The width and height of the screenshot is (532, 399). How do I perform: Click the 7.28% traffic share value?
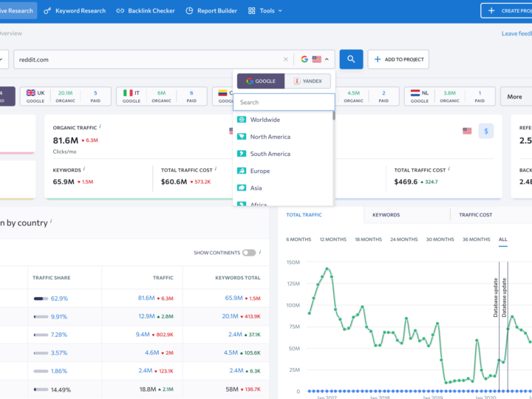click(x=59, y=335)
